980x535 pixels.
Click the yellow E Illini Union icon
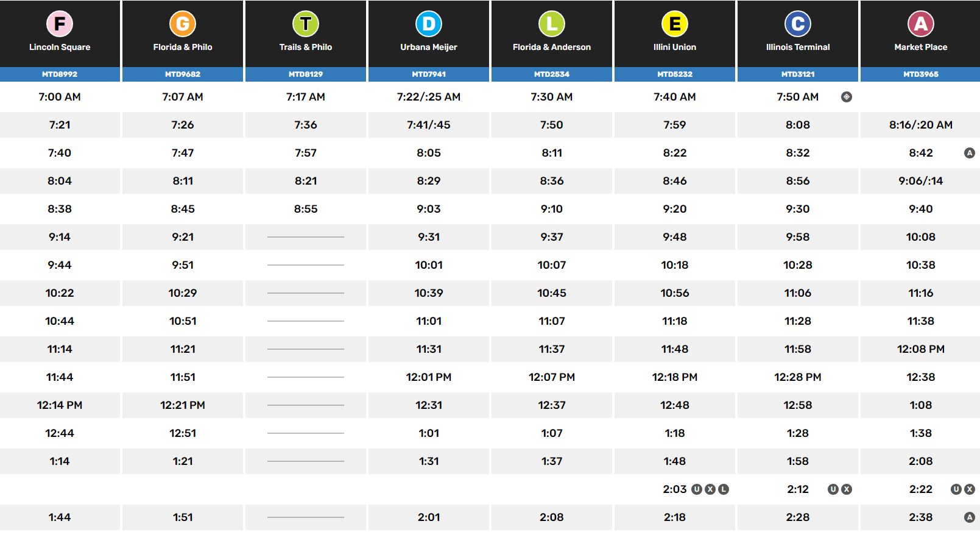(675, 24)
